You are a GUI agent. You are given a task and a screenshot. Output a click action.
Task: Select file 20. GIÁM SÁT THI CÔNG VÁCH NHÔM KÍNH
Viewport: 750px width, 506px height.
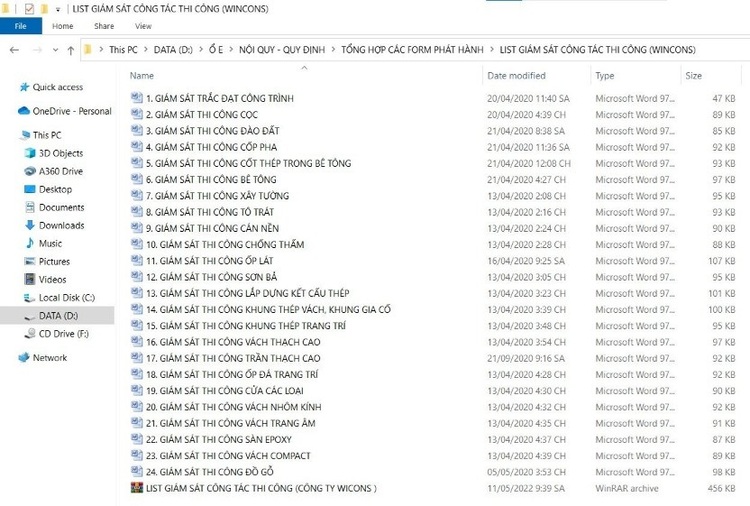click(x=233, y=407)
